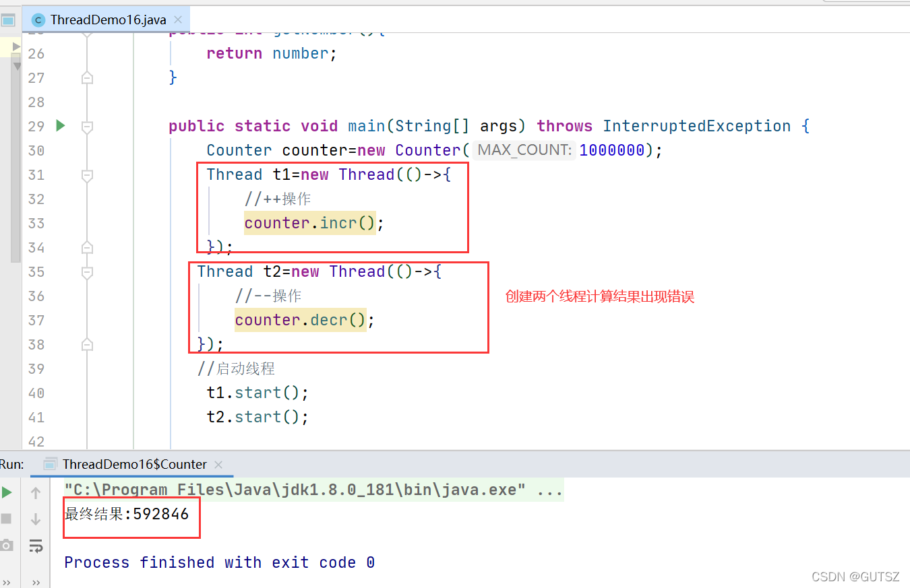Image resolution: width=910 pixels, height=588 pixels.
Task: Click the Down the Stack Trace arrow
Action: pos(36,519)
